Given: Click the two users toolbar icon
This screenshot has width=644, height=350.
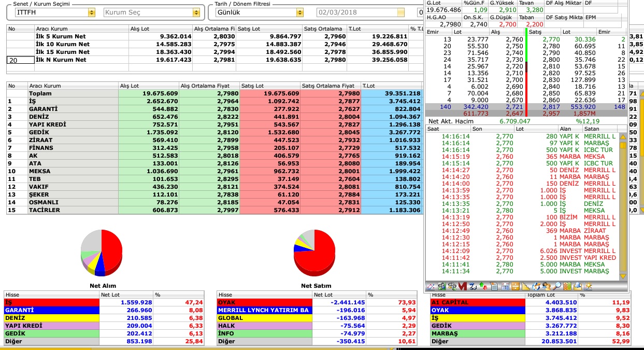Looking at the screenshot, I should 547,286.
